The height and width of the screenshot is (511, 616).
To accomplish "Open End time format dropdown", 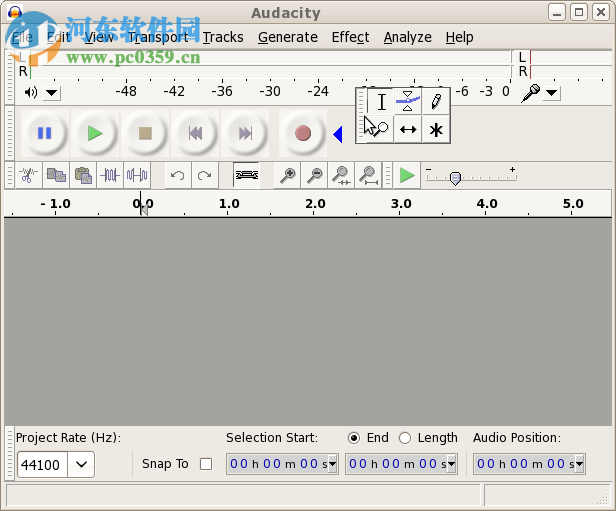I will point(452,464).
